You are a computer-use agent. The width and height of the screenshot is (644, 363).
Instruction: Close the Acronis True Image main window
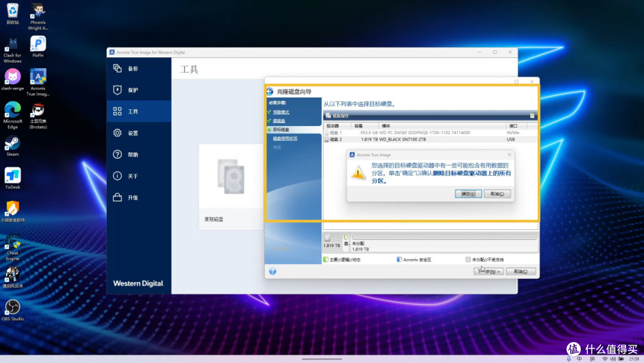click(510, 52)
